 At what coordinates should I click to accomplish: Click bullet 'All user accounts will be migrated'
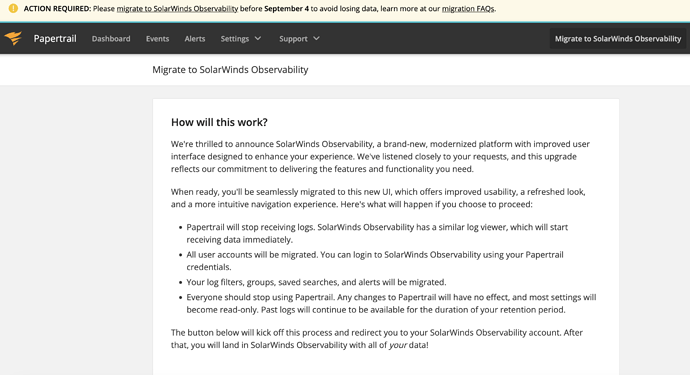[x=375, y=261]
